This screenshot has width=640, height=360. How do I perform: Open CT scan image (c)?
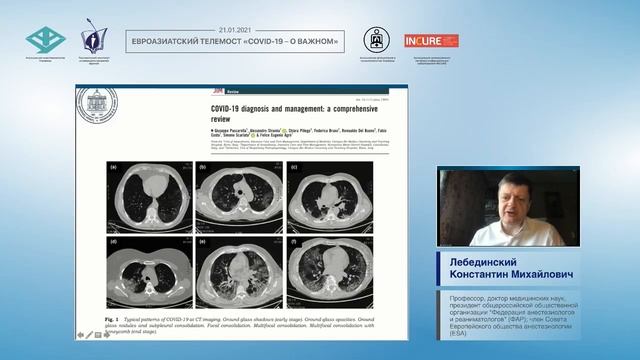coord(330,197)
